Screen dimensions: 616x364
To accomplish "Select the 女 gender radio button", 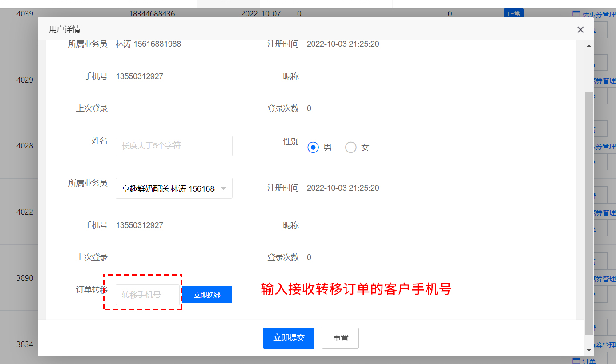I will [x=351, y=148].
